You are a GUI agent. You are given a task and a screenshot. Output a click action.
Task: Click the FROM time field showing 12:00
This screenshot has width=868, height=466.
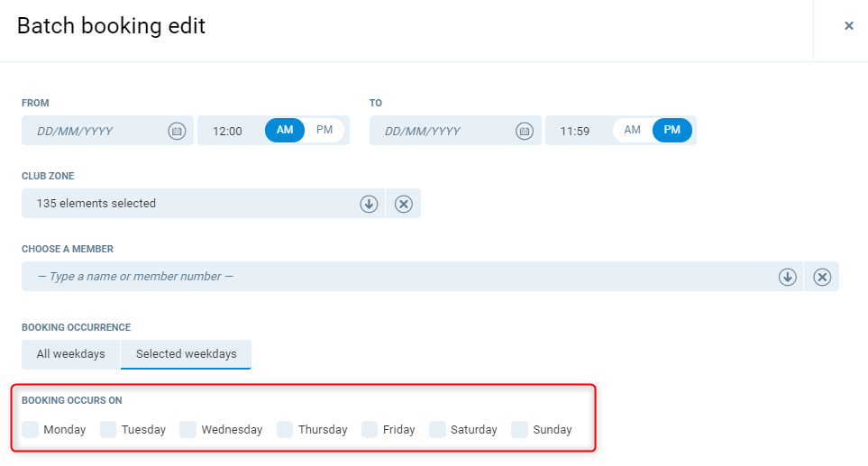click(x=227, y=131)
